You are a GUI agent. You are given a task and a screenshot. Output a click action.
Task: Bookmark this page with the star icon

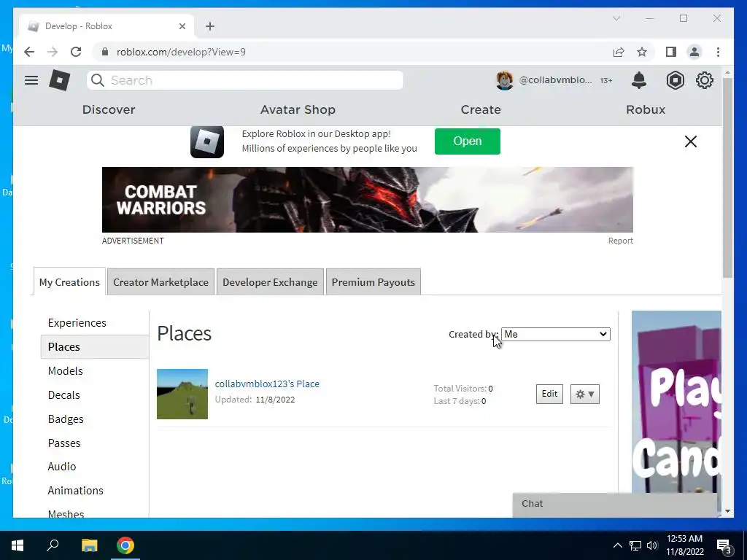click(642, 52)
